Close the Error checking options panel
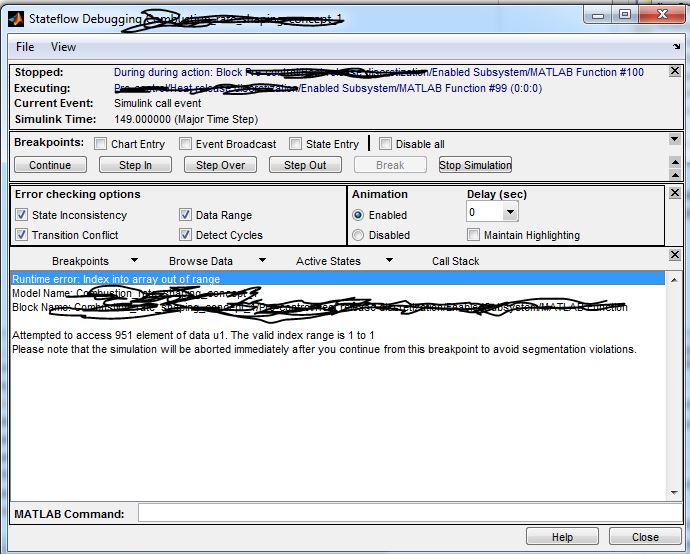The width and height of the screenshot is (690, 554). coord(674,193)
